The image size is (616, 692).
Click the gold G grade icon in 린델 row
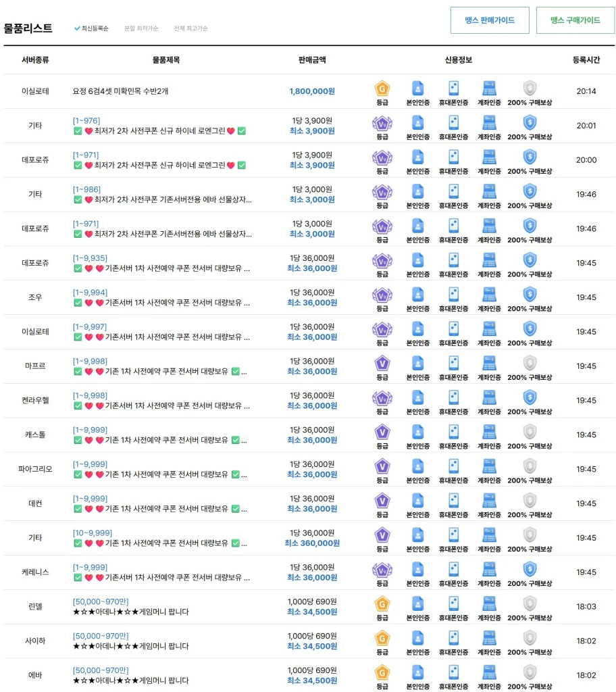pyautogui.click(x=382, y=603)
